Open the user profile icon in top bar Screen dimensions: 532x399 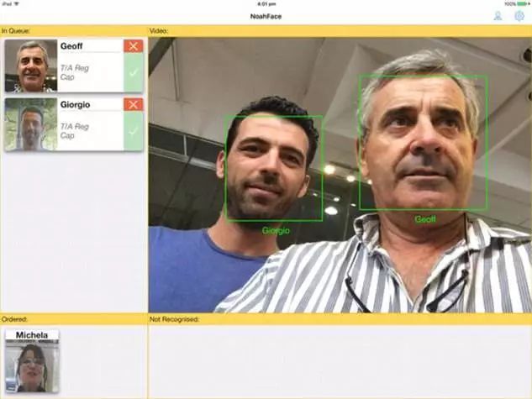pos(498,16)
